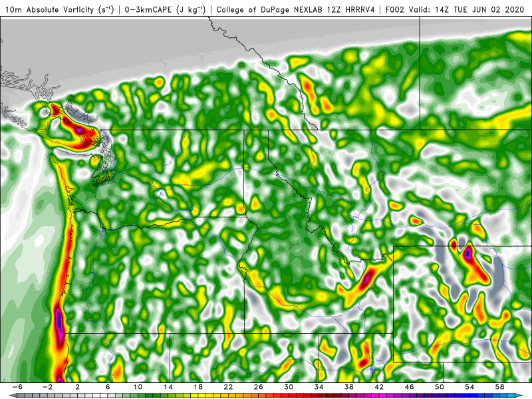This screenshot has width=532, height=399.
Task: Click the '58' colorbar scale label
Action: coord(500,387)
